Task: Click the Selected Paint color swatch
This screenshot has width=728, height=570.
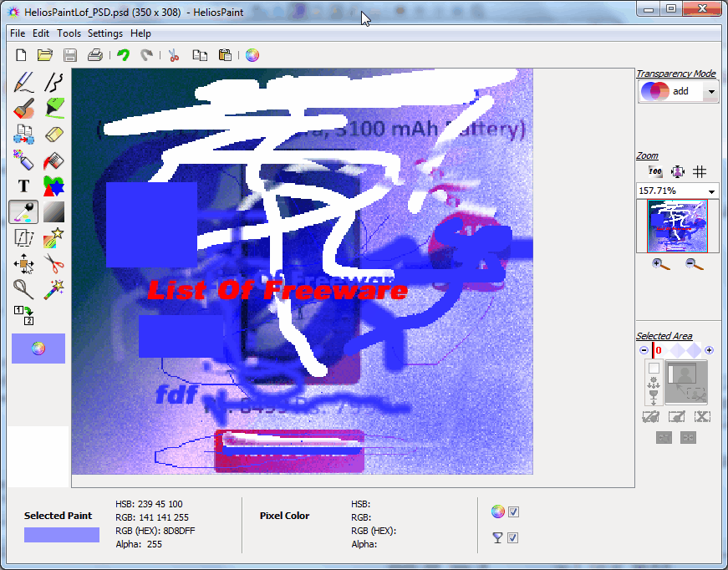Action: coord(62,535)
